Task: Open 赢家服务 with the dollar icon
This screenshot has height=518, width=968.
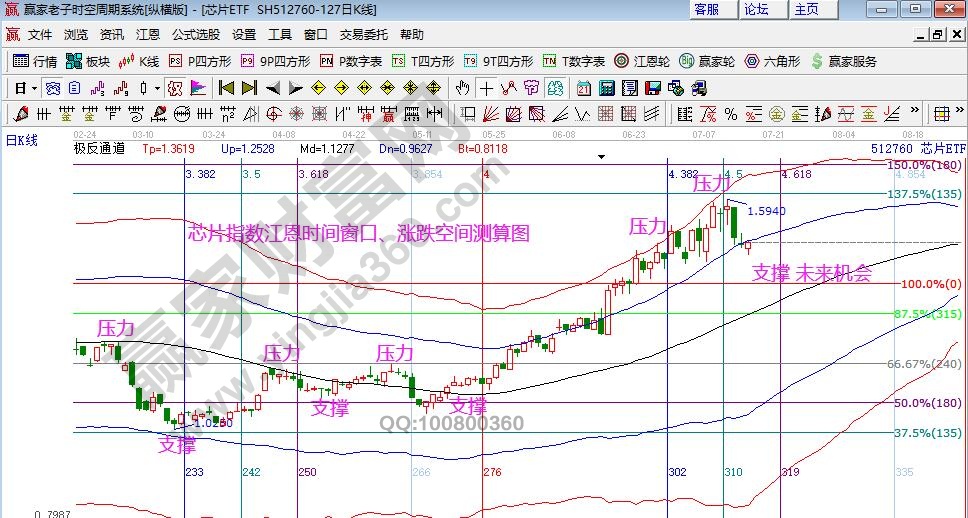Action: pos(843,61)
